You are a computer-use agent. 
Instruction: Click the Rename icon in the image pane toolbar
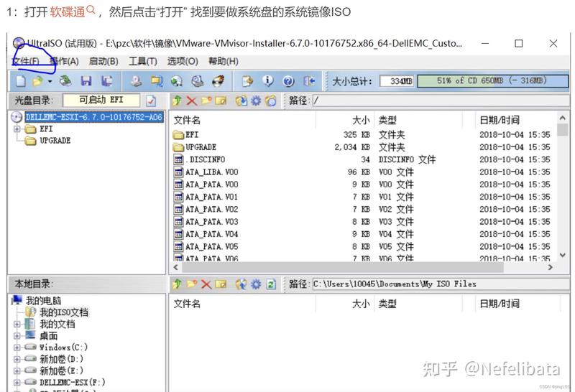(x=221, y=101)
